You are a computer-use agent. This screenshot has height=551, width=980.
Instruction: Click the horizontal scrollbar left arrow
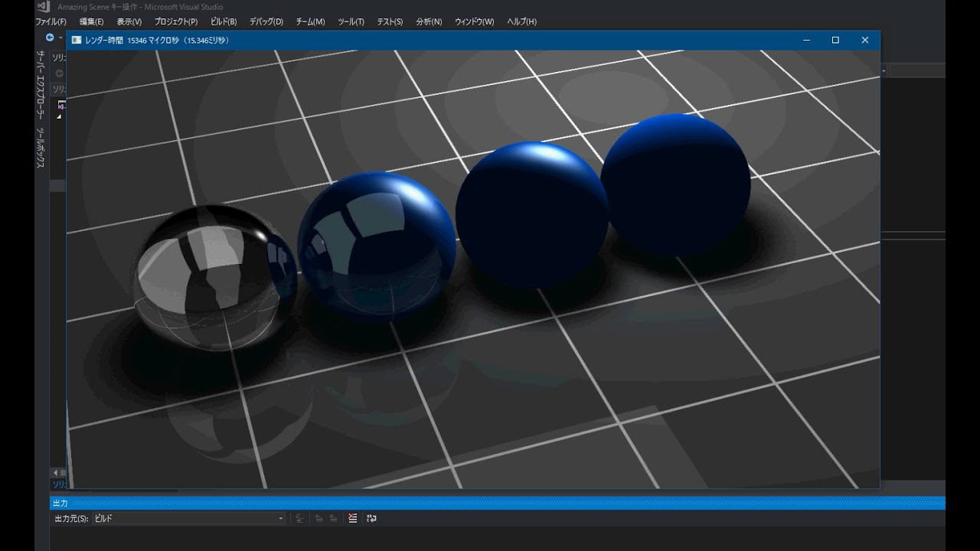pos(54,473)
